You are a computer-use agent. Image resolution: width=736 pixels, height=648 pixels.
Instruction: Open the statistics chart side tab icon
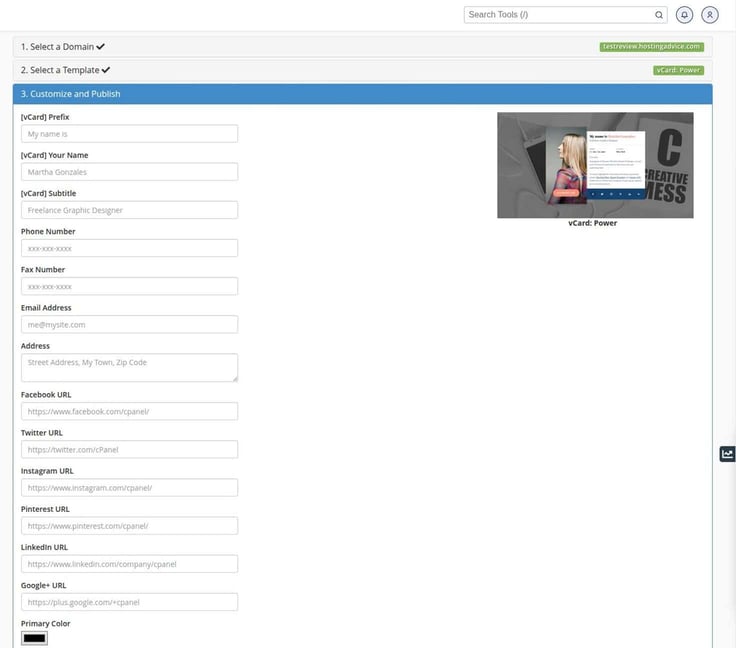(x=727, y=454)
